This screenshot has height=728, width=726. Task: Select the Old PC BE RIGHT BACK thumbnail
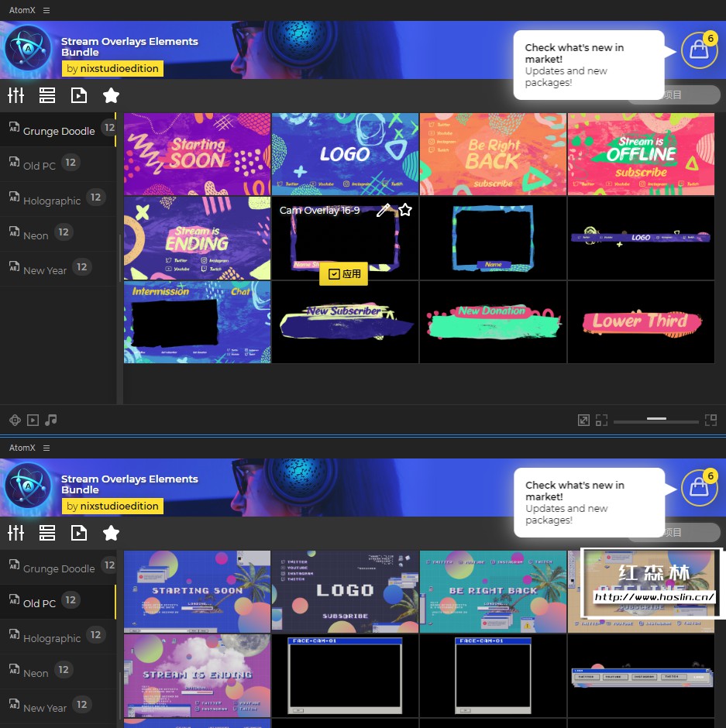click(493, 592)
